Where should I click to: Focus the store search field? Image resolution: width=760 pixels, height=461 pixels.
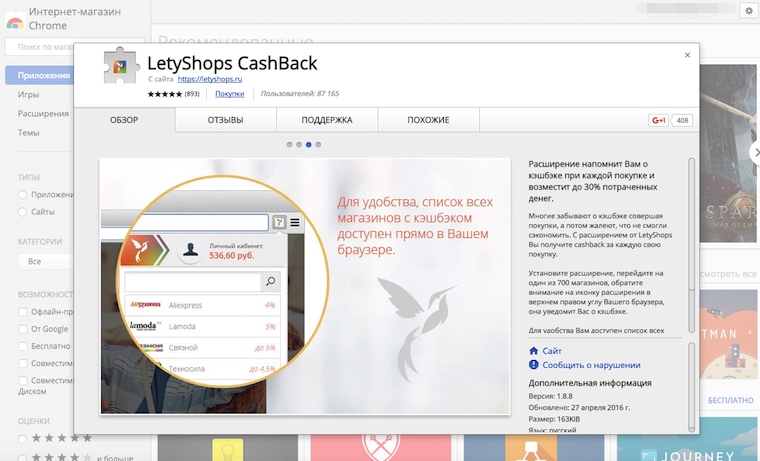tap(40, 47)
